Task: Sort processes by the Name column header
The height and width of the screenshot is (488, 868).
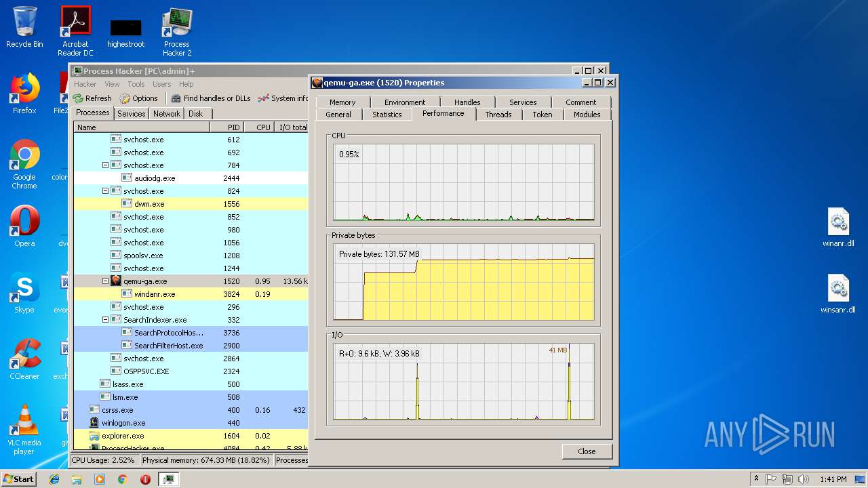Action: pyautogui.click(x=142, y=127)
